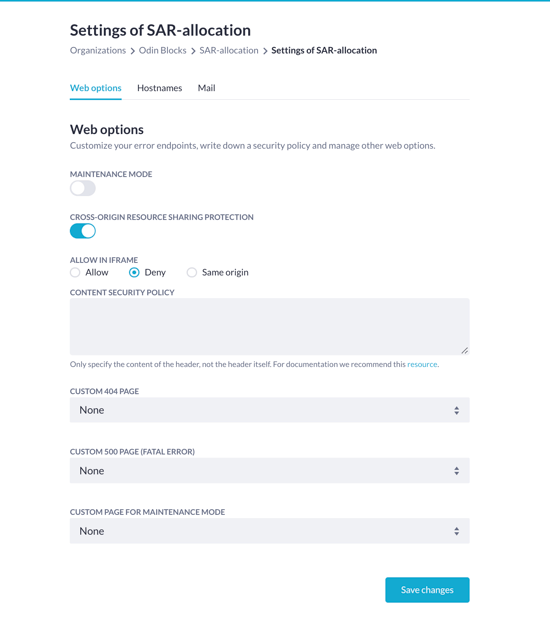Choose the Same origin radio option

point(192,273)
